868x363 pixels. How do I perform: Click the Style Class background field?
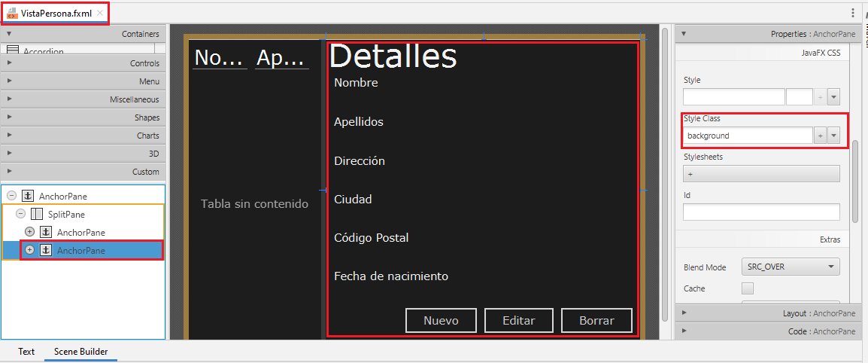[748, 136]
